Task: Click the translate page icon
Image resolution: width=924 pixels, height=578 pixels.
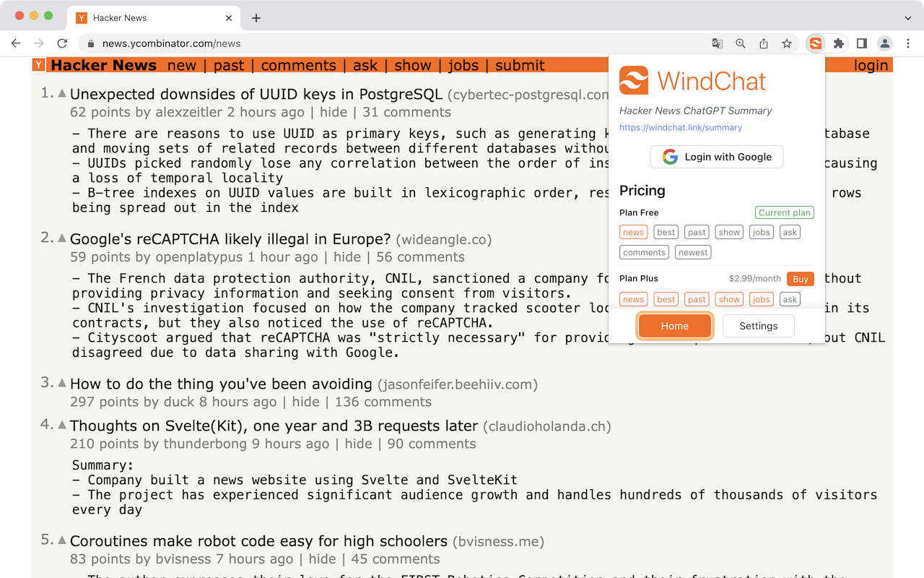Action: pos(718,43)
